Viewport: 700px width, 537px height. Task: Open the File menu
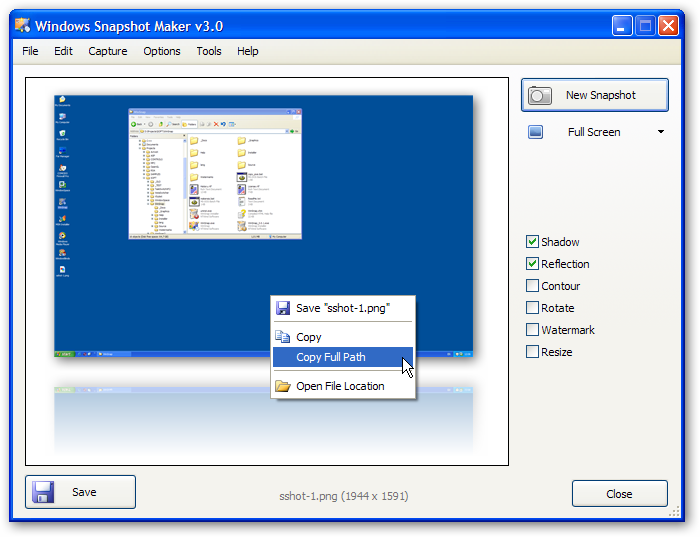[x=30, y=51]
